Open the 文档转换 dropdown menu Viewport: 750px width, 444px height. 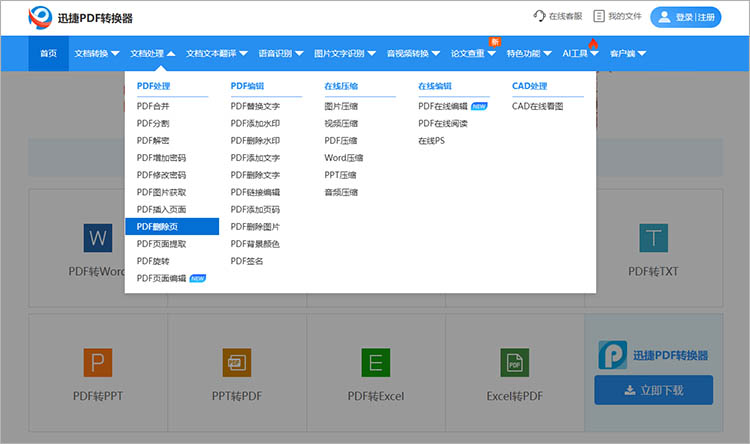click(x=97, y=54)
